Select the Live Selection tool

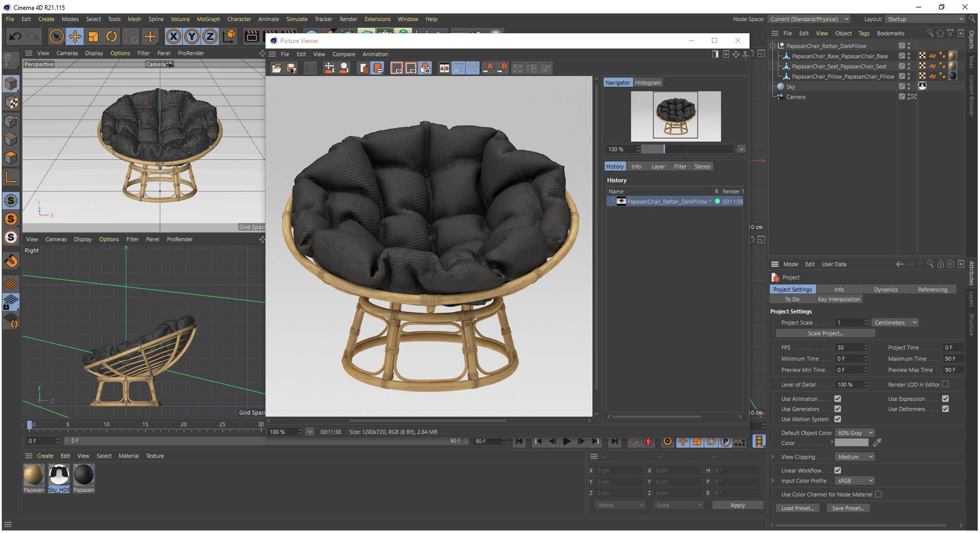[x=56, y=36]
